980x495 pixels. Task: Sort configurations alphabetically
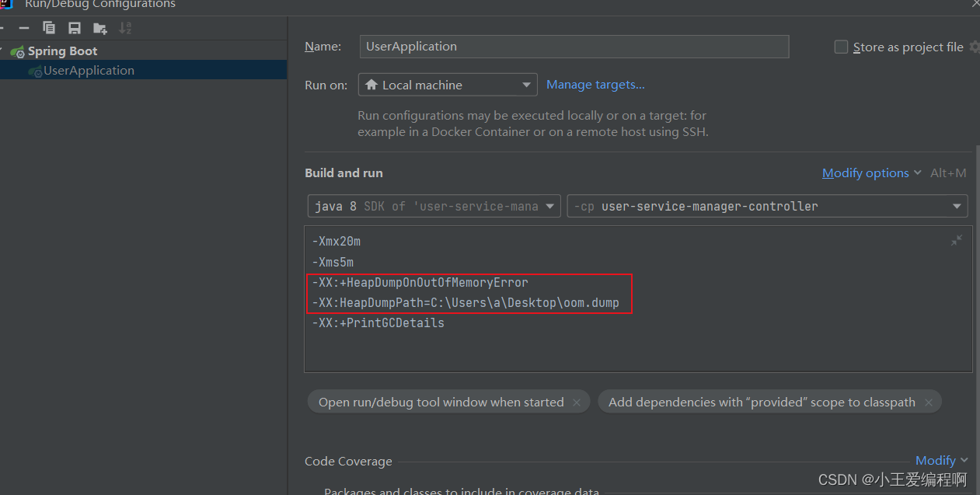pyautogui.click(x=125, y=28)
